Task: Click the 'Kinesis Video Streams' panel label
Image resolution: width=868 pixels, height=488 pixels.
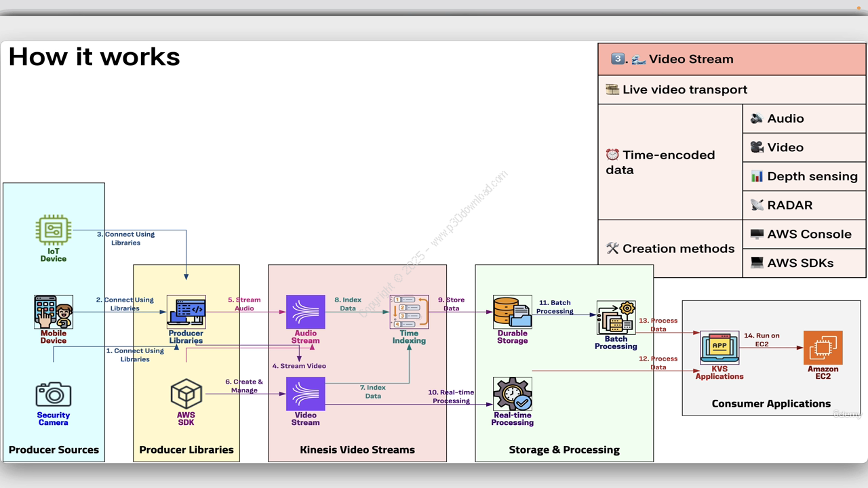Action: pyautogui.click(x=357, y=449)
